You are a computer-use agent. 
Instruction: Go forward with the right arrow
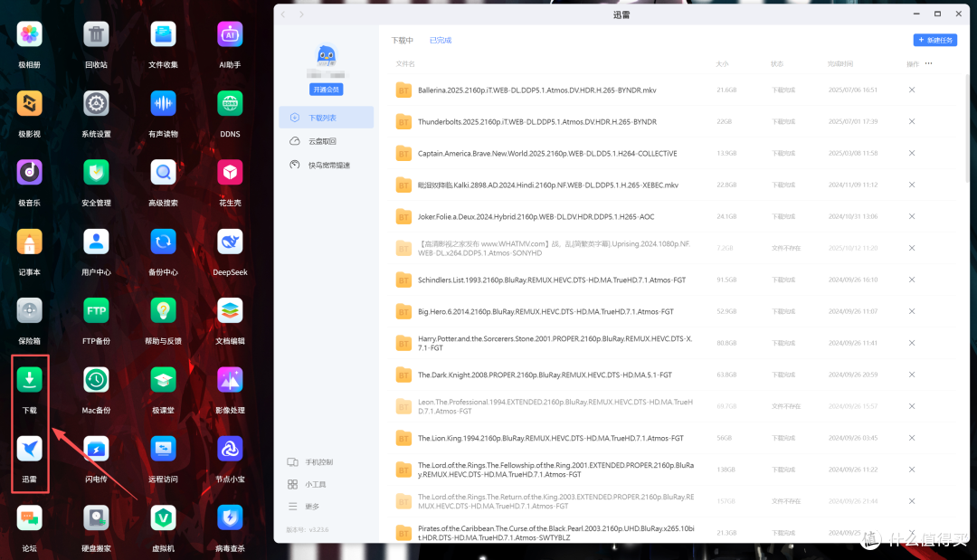[301, 14]
